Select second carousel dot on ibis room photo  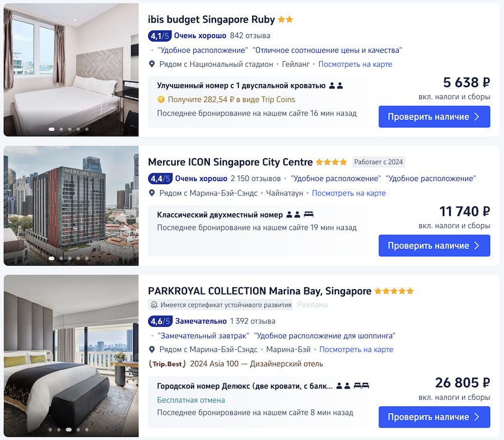tap(61, 129)
